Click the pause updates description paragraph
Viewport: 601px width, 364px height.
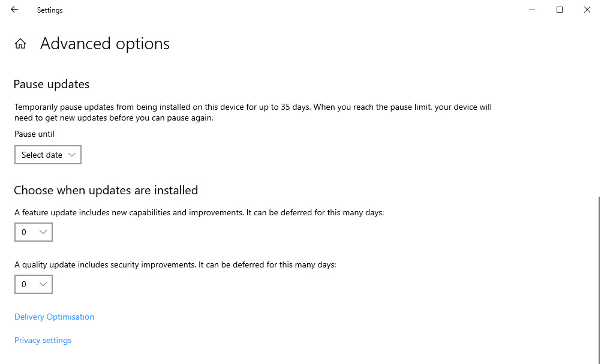click(x=253, y=112)
